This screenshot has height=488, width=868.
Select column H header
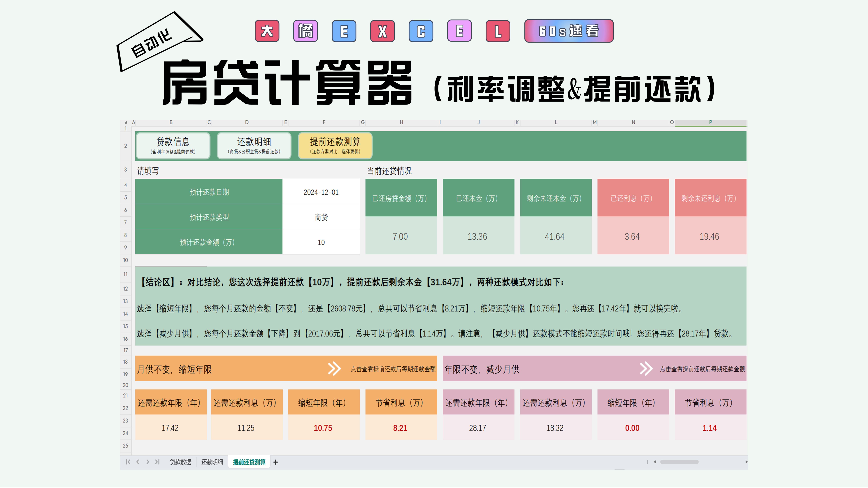[401, 123]
